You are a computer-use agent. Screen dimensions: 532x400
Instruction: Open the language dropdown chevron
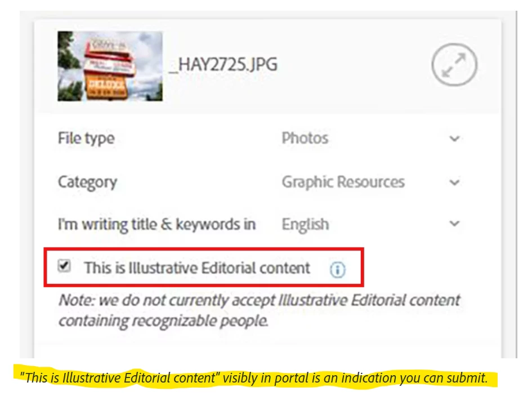pos(454,224)
